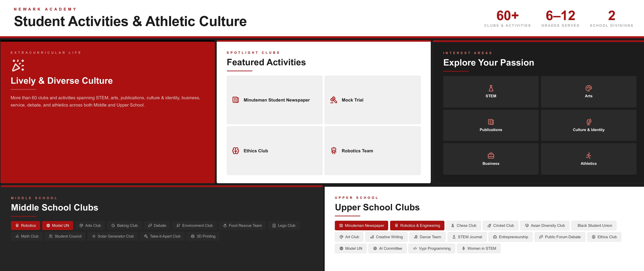The height and width of the screenshot is (271, 644).
Task: Click the robot icon in Middle School Robotics chip
Action: [17, 226]
